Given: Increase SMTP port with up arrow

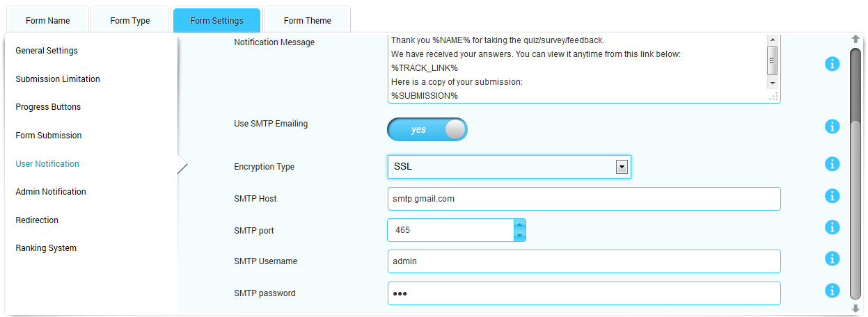Looking at the screenshot, I should (x=519, y=225).
